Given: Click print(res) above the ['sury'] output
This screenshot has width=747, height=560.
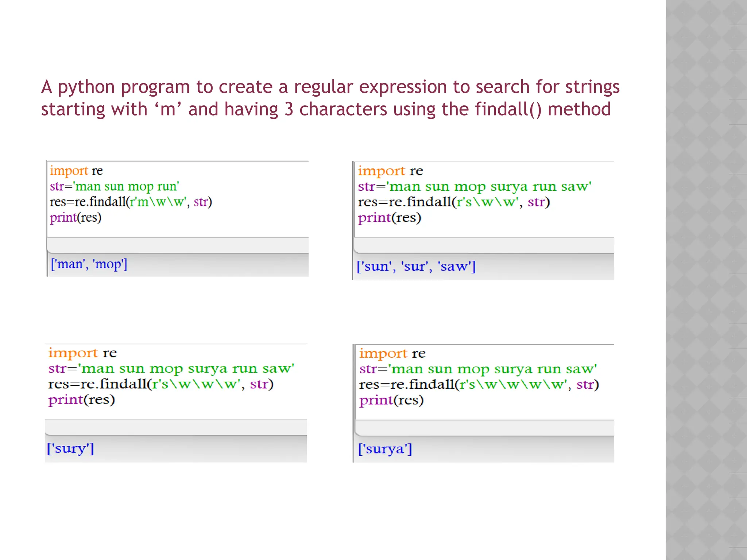Looking at the screenshot, I should tap(82, 400).
